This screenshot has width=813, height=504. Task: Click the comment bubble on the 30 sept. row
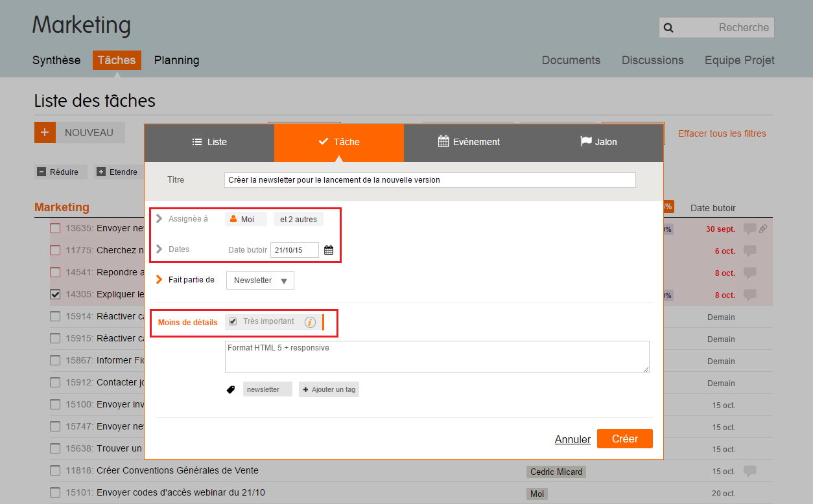tap(750, 229)
